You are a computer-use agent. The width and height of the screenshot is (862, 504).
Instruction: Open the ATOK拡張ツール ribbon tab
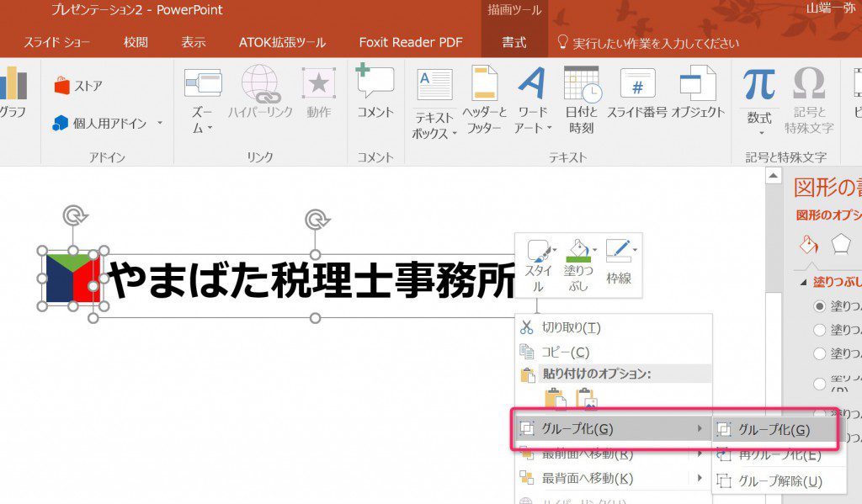282,42
